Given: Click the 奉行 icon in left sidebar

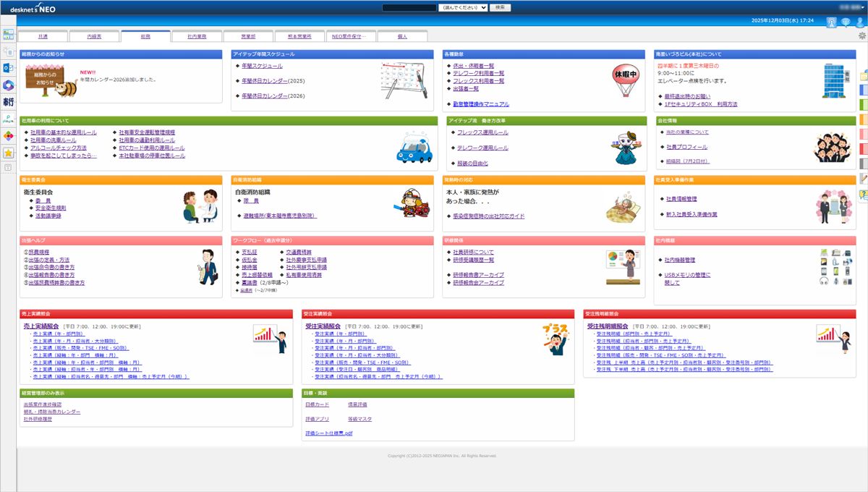Looking at the screenshot, I should (8, 102).
